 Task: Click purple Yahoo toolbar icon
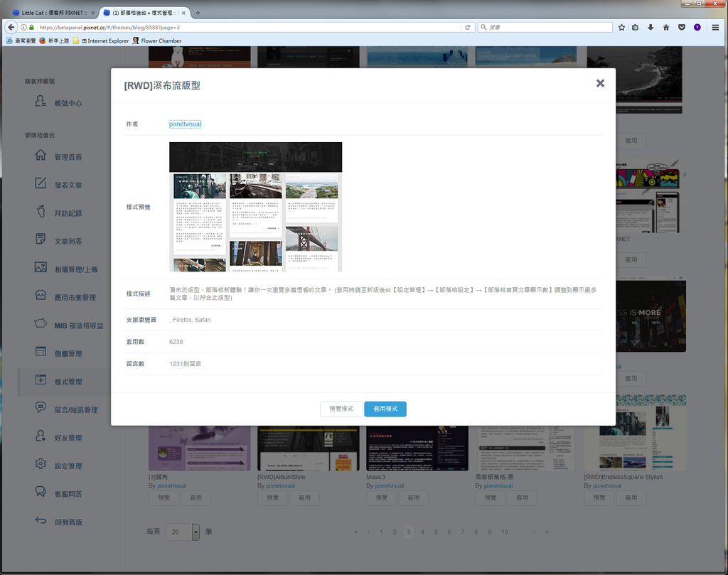coord(697,28)
